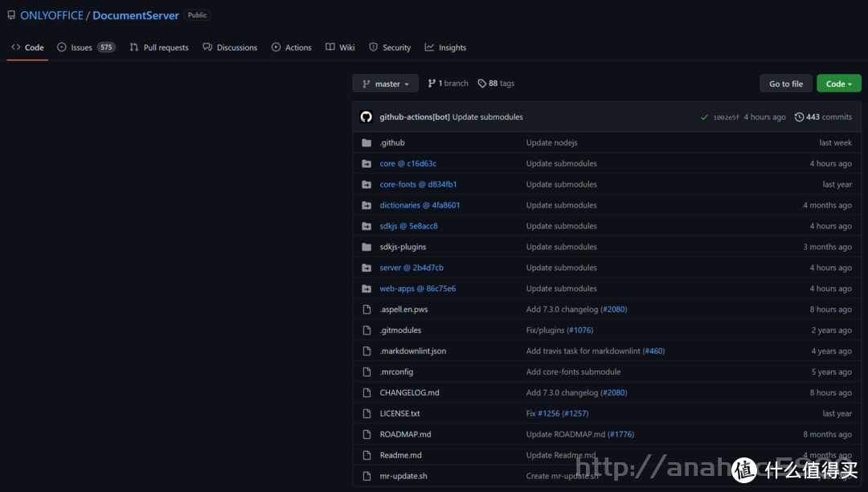Screen dimensions: 868x492
Task: Open the .github folder
Action: click(x=392, y=143)
